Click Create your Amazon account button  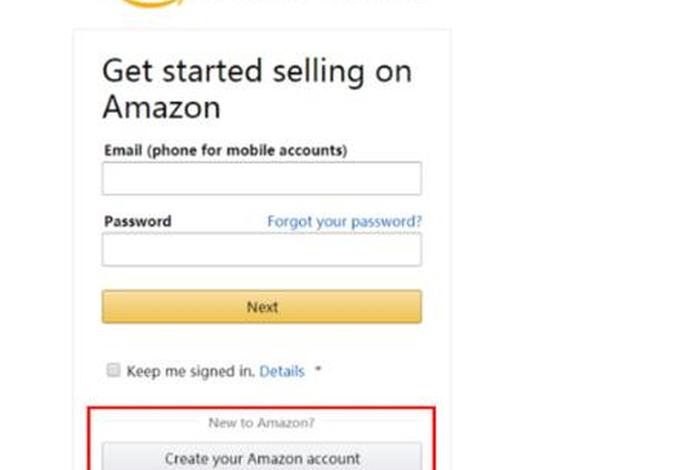[261, 458]
